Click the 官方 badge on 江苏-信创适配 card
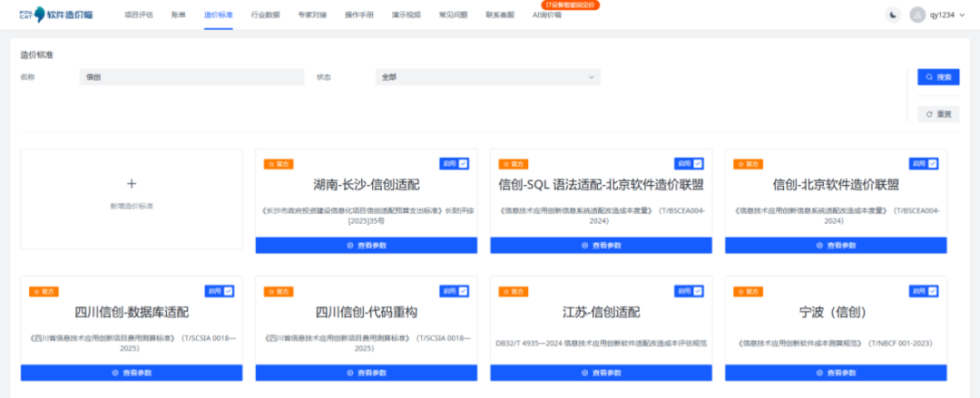The height and width of the screenshot is (398, 980). [513, 291]
